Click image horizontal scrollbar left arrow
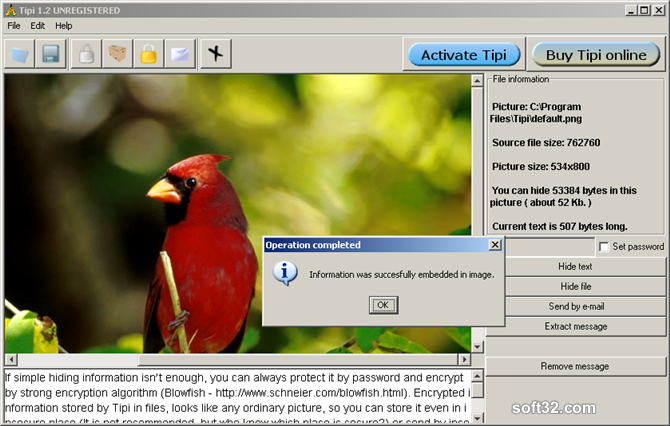 coord(11,359)
